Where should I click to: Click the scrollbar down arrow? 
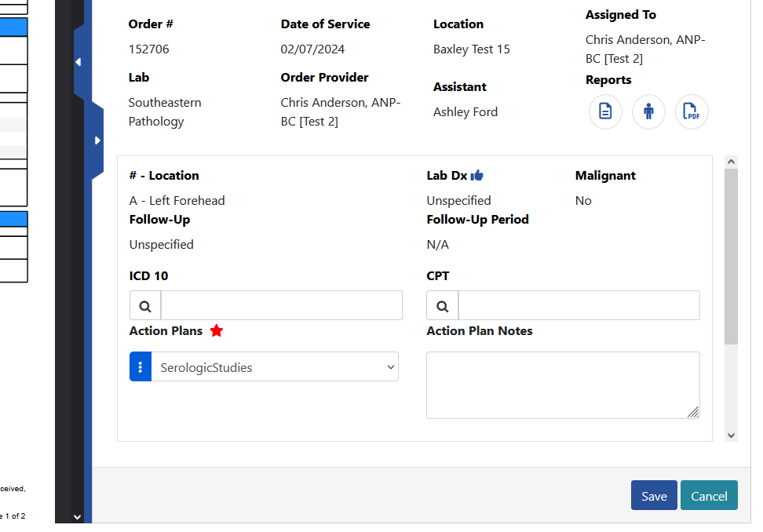click(x=731, y=435)
